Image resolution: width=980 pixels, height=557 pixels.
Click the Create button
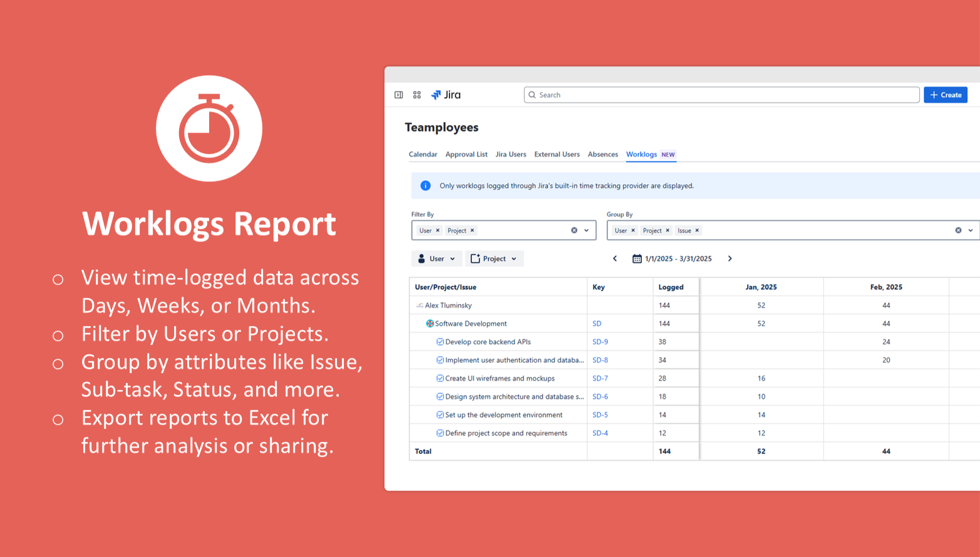click(946, 95)
